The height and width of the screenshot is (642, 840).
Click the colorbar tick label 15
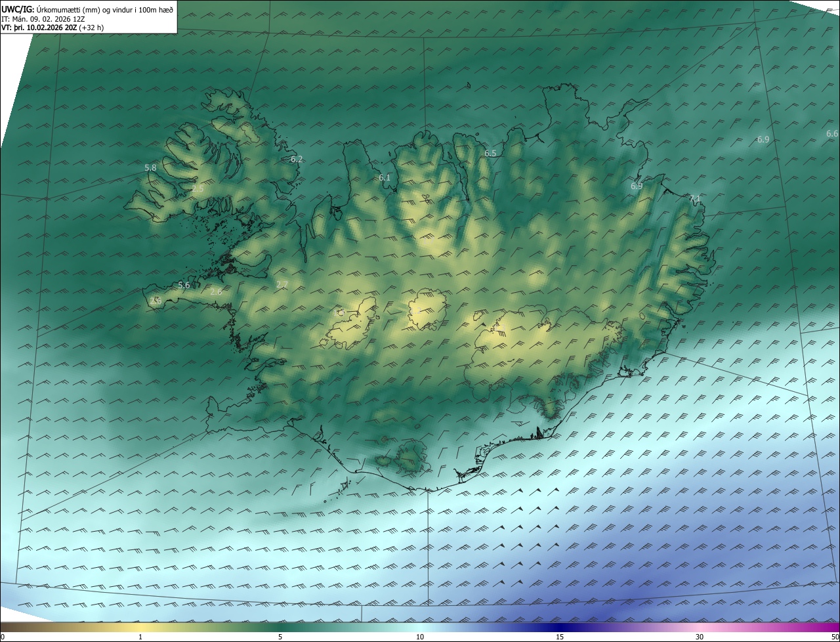click(x=560, y=637)
